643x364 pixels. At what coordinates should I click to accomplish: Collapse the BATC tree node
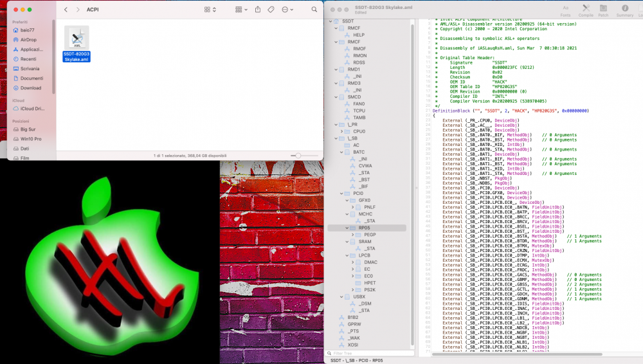[341, 152]
